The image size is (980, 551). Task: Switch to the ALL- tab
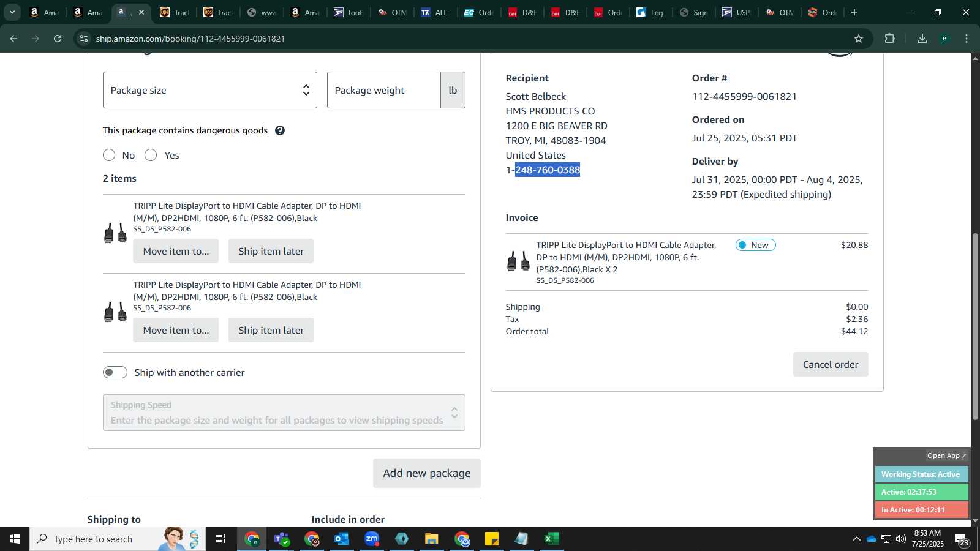(x=435, y=12)
